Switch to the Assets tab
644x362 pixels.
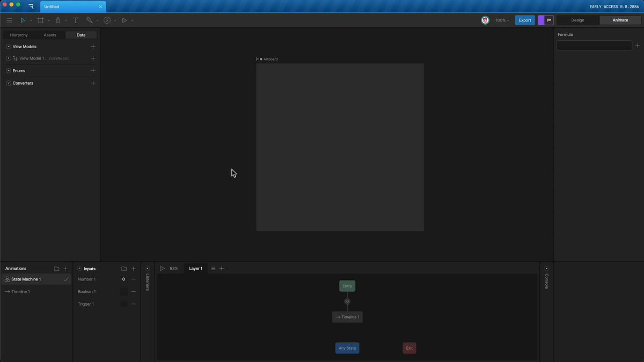[50, 35]
